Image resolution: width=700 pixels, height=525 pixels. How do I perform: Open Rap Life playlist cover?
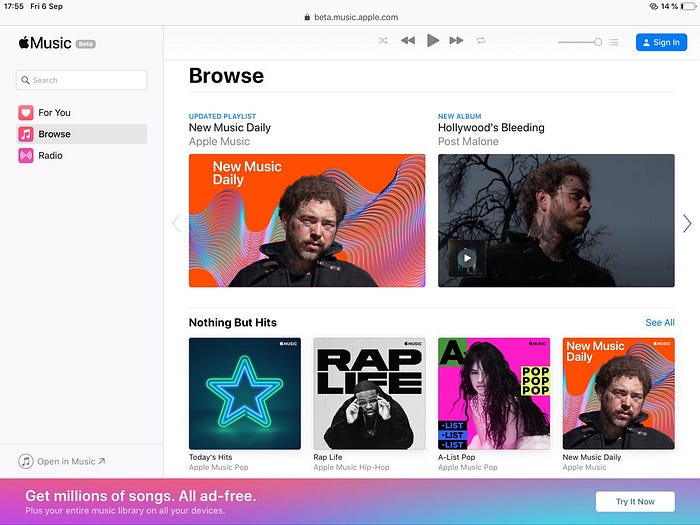pyautogui.click(x=369, y=393)
